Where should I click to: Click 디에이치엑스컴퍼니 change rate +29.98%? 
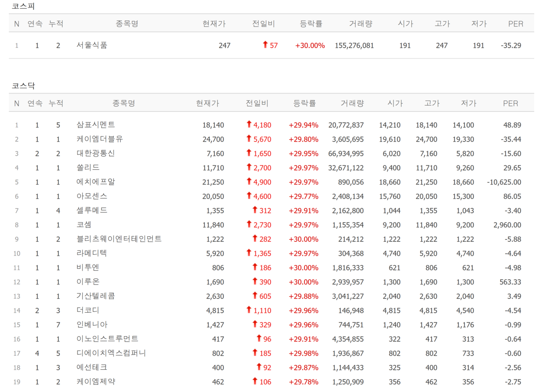(x=303, y=353)
